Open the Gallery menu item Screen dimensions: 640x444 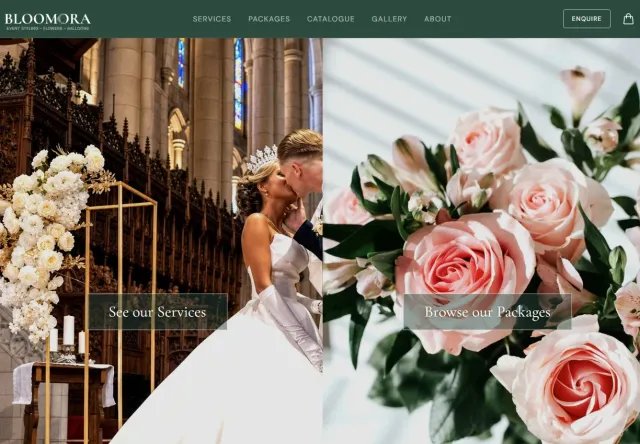389,19
